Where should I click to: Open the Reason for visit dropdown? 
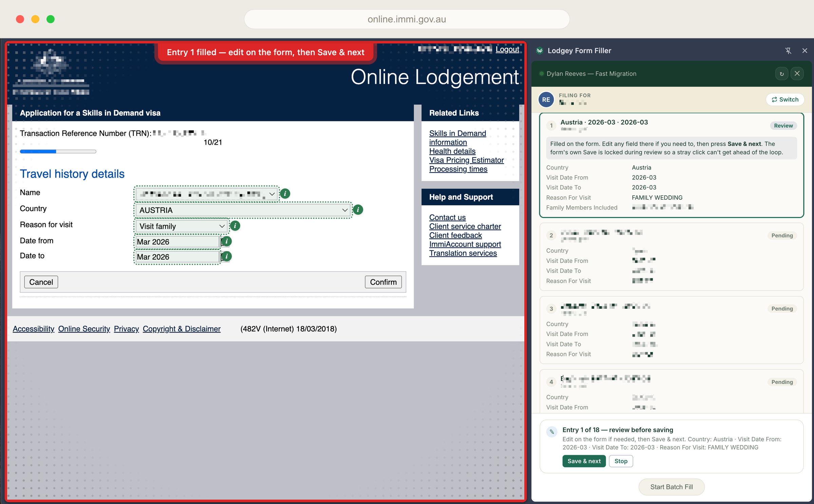pyautogui.click(x=181, y=226)
